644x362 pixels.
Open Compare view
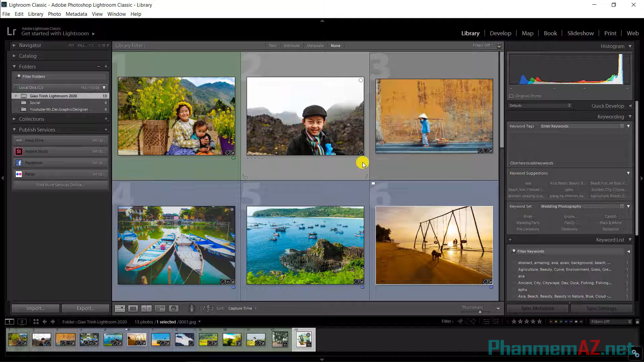pyautogui.click(x=146, y=308)
